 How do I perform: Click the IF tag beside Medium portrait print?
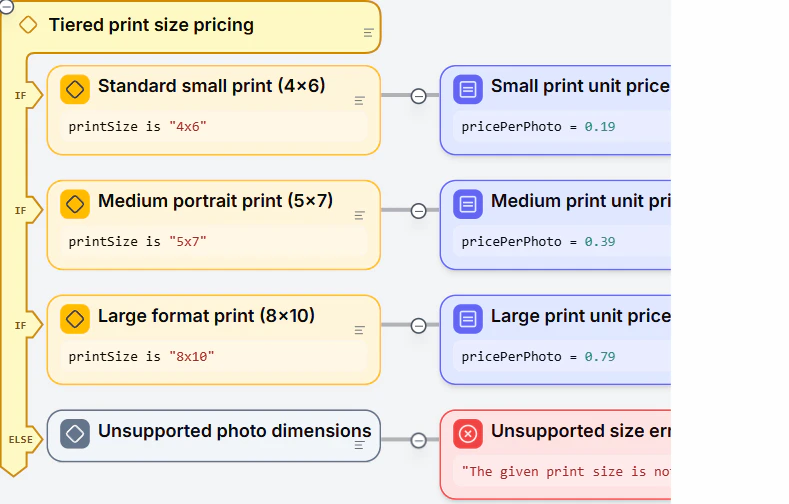point(21,211)
